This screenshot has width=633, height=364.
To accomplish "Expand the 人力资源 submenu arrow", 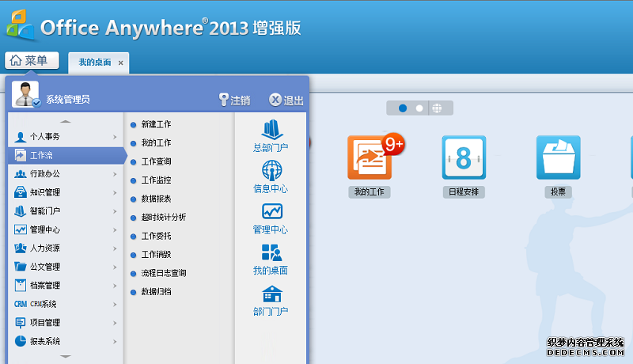I will (x=115, y=248).
